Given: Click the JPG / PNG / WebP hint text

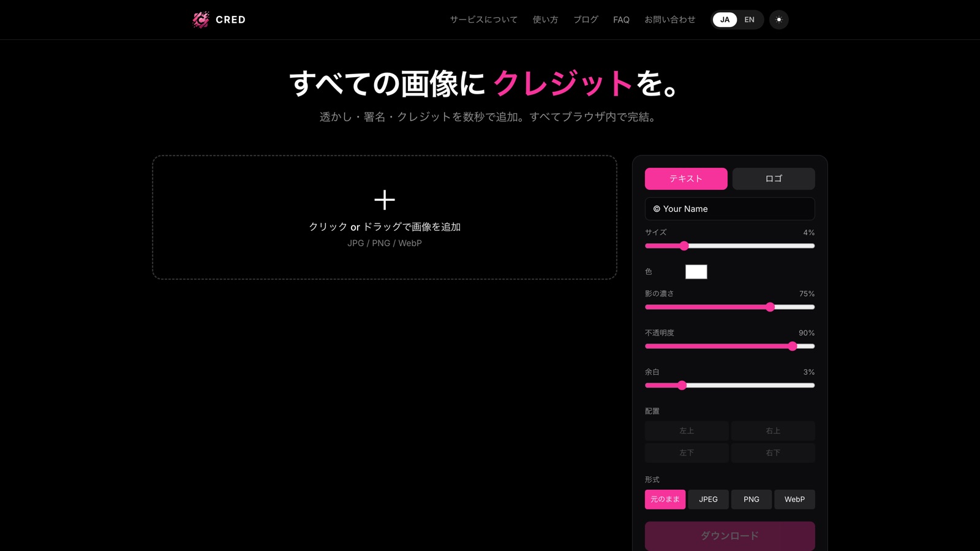Looking at the screenshot, I should click(x=385, y=243).
